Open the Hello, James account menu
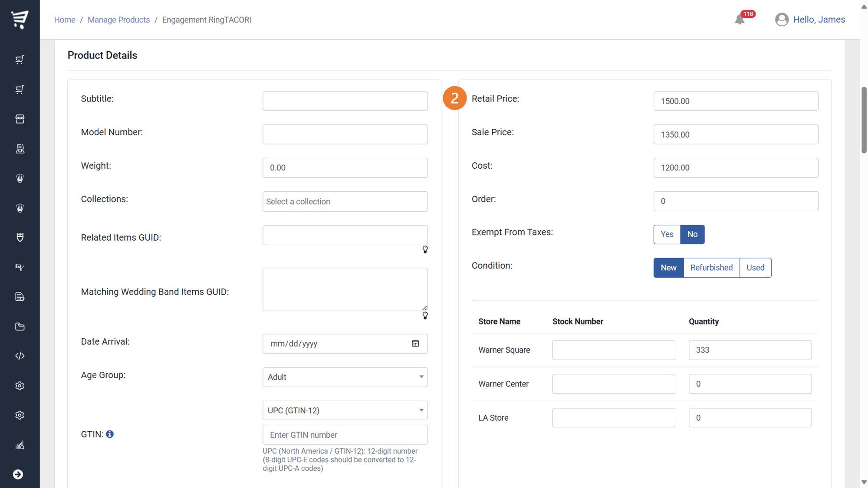This screenshot has width=868, height=488. (x=819, y=20)
